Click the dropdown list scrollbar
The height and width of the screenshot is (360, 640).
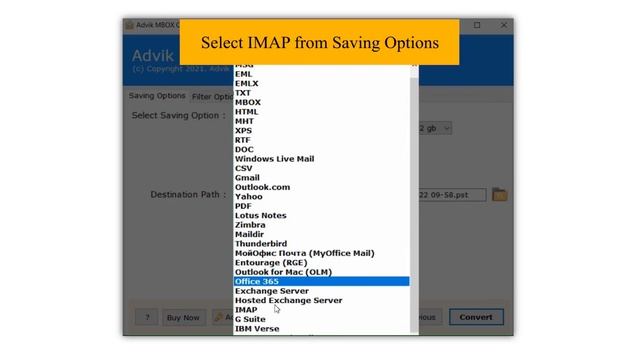(414, 204)
